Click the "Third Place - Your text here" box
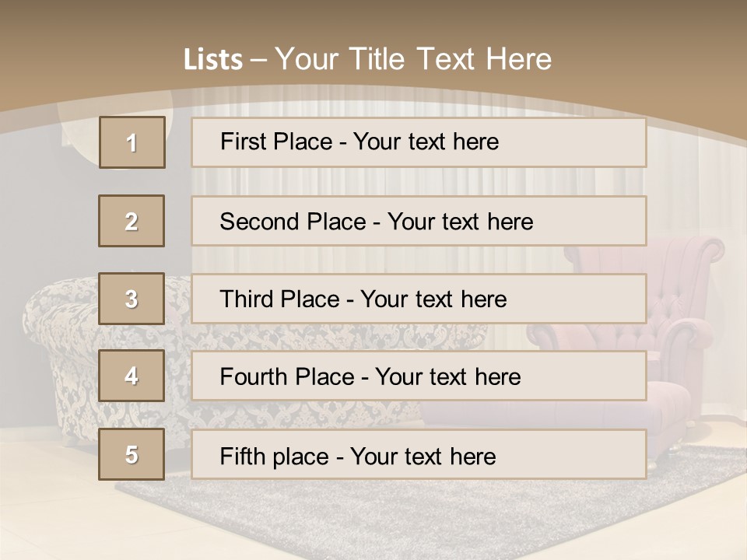 coord(419,299)
